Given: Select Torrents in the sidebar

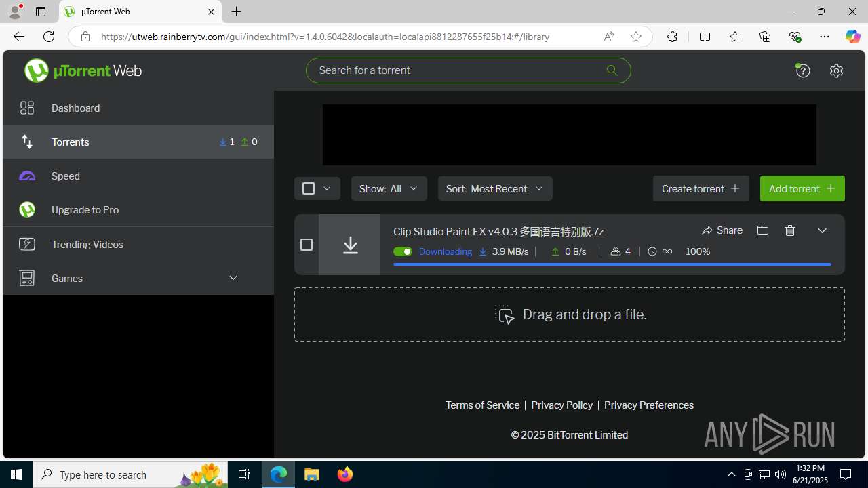Looking at the screenshot, I should click(138, 142).
